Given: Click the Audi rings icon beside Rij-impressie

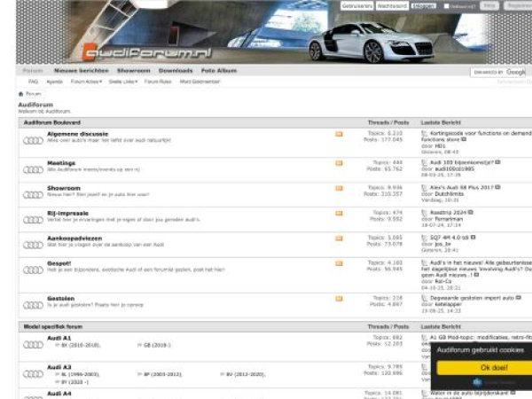Looking at the screenshot, I should click(33, 220).
